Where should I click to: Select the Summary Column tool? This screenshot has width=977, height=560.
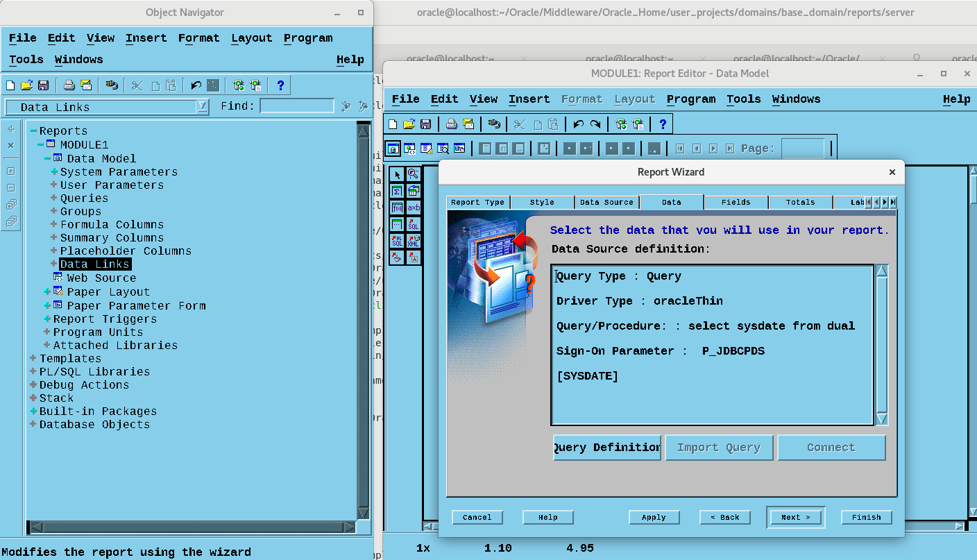click(x=397, y=191)
